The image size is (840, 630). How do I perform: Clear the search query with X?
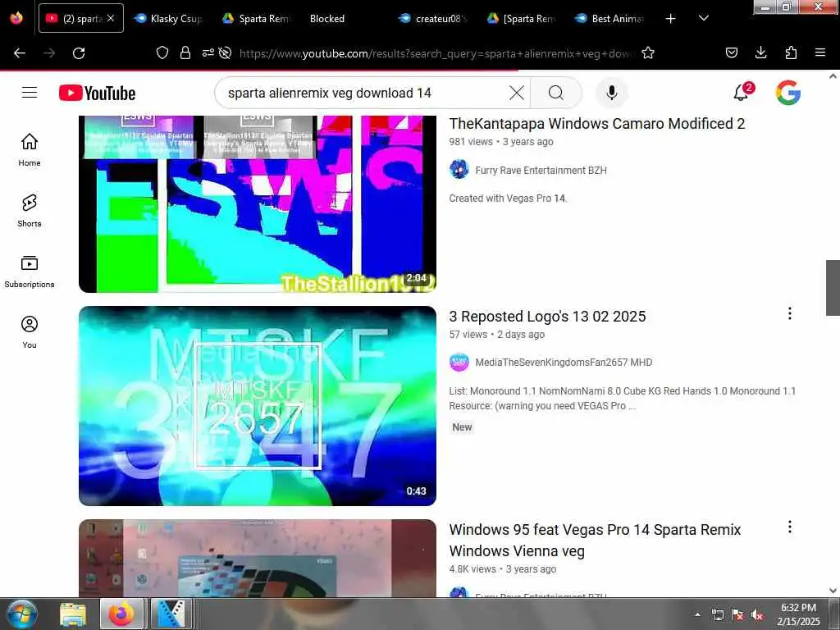click(517, 93)
